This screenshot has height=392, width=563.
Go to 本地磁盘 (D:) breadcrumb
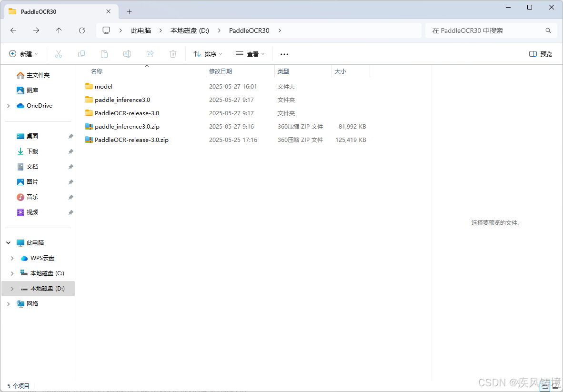[x=190, y=30]
